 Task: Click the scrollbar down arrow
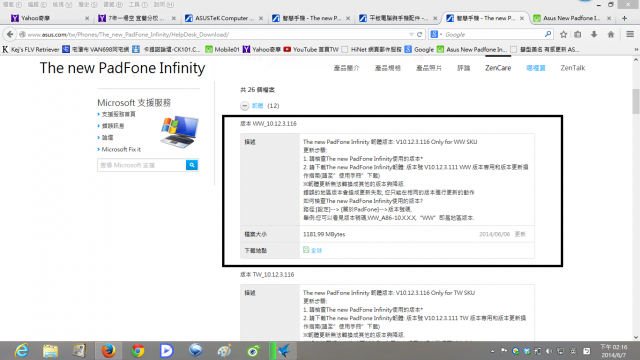pos(636,337)
